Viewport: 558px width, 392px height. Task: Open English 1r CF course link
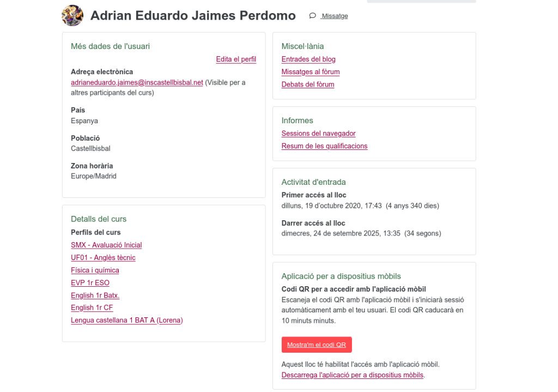click(92, 308)
